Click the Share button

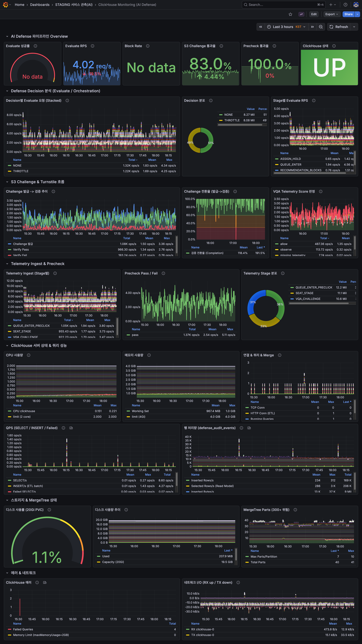(348, 14)
